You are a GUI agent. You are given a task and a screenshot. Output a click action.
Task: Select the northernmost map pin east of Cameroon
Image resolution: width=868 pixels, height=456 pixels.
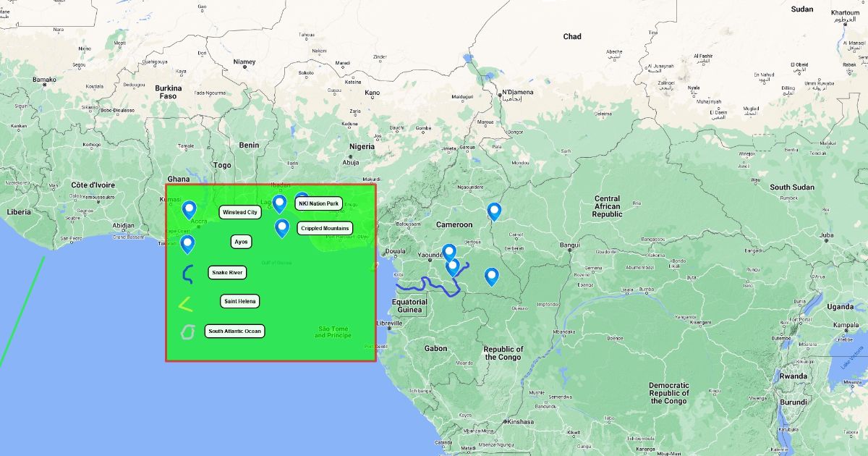coord(494,211)
